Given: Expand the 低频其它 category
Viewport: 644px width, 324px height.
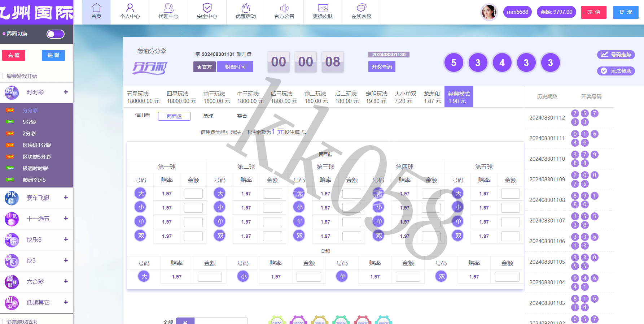Looking at the screenshot, I should tap(66, 302).
